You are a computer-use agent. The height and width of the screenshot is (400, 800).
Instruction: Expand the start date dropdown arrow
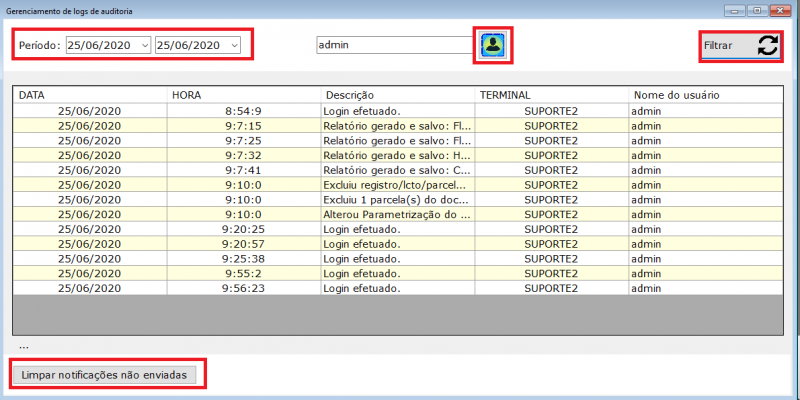[144, 45]
